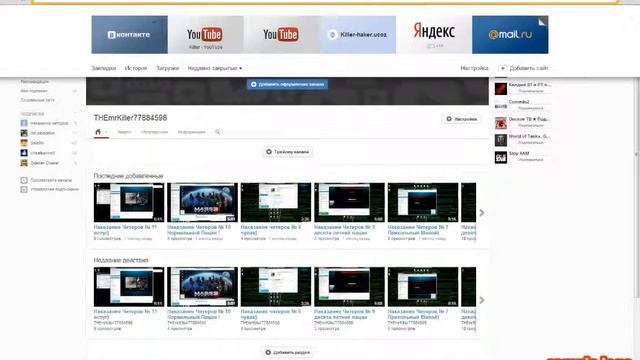The height and width of the screenshot is (360, 640).
Task: Open the Загрузки menu item
Action: [167, 68]
